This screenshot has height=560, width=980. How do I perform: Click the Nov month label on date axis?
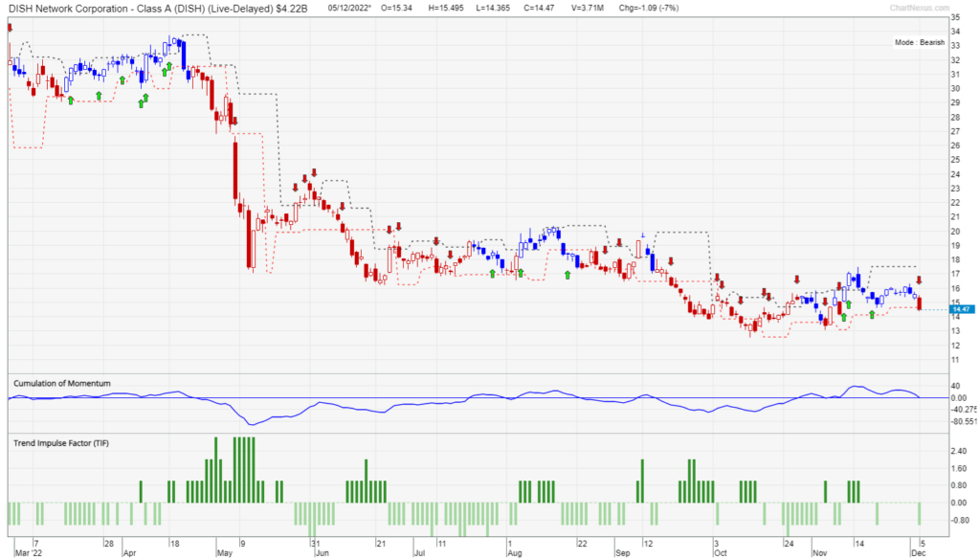tap(819, 553)
